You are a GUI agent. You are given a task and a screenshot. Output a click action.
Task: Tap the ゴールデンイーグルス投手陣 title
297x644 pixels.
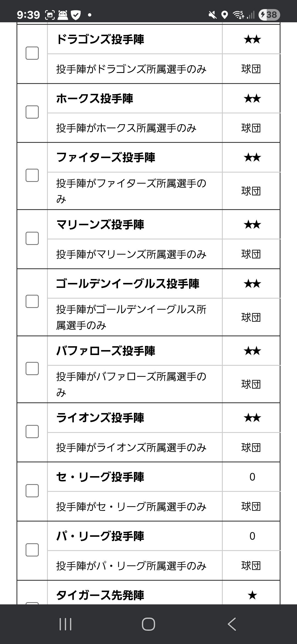(128, 284)
